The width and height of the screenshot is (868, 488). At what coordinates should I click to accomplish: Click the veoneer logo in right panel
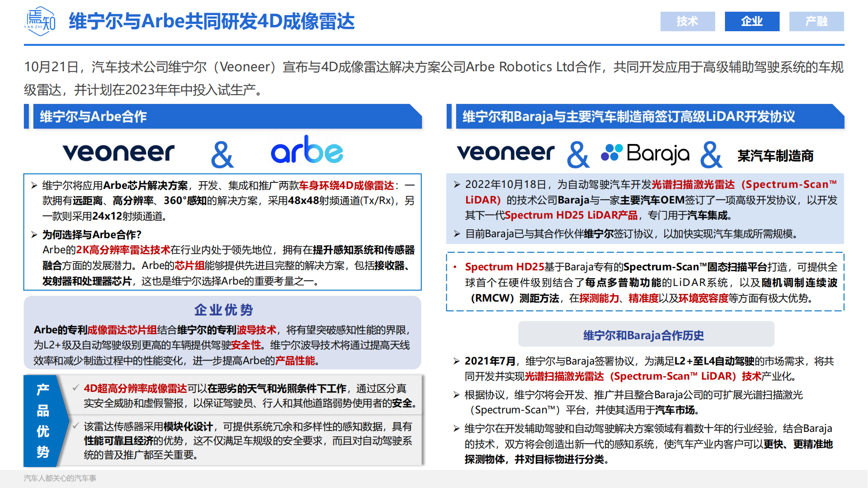pos(506,152)
